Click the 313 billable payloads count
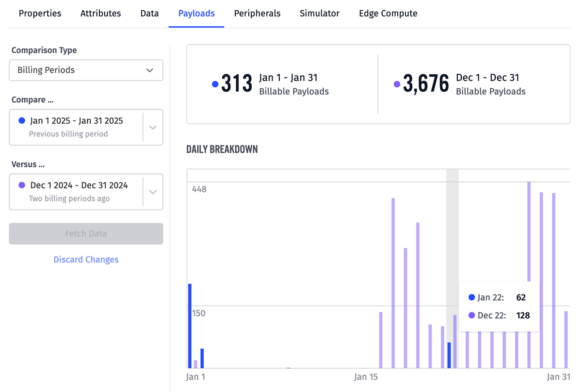 pyautogui.click(x=237, y=83)
